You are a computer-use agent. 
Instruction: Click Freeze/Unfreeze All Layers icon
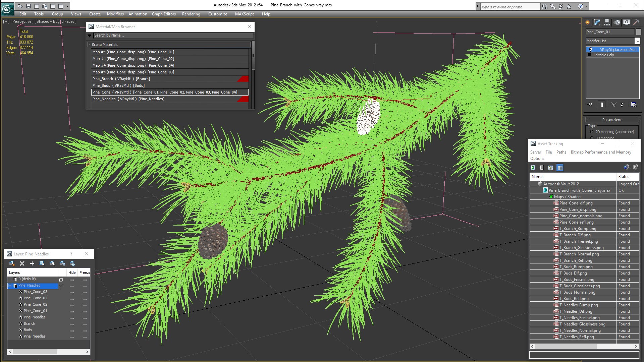point(72,263)
